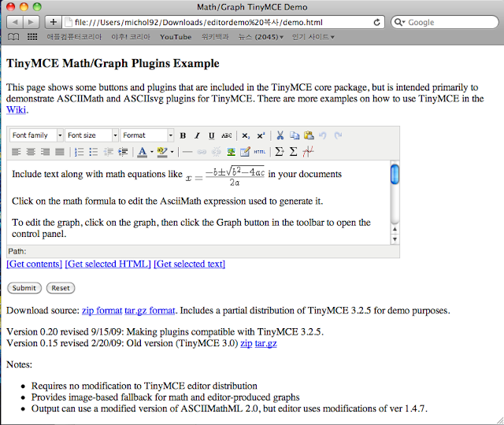Copy selection using the copy icon

[x=295, y=135]
